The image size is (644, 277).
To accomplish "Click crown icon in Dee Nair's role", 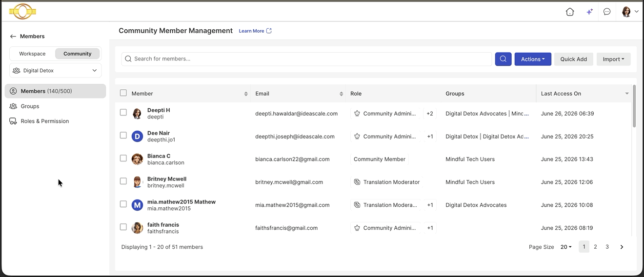I will [x=357, y=137].
